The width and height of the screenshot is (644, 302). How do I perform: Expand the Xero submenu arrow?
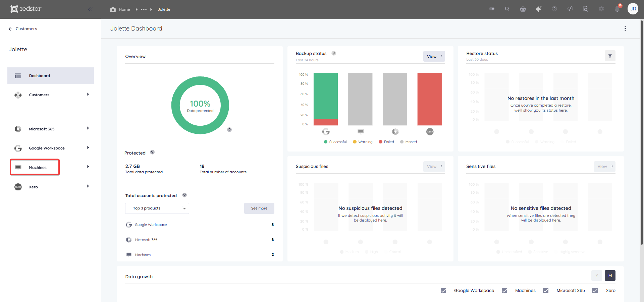click(x=88, y=186)
